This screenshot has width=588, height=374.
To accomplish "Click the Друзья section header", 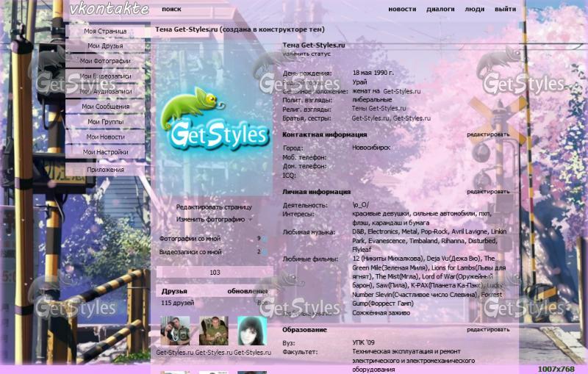I will point(174,291).
